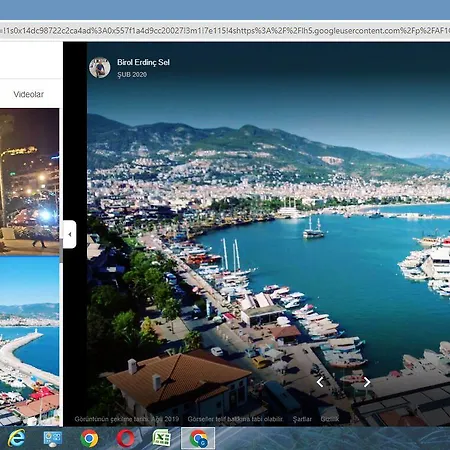Click the browser address bar URL
Image resolution: width=450 pixels, height=450 pixels.
click(x=225, y=31)
